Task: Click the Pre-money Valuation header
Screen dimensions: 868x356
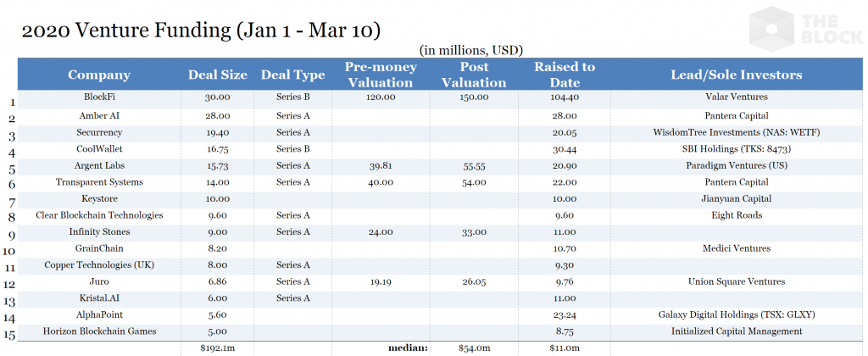Action: [379, 75]
